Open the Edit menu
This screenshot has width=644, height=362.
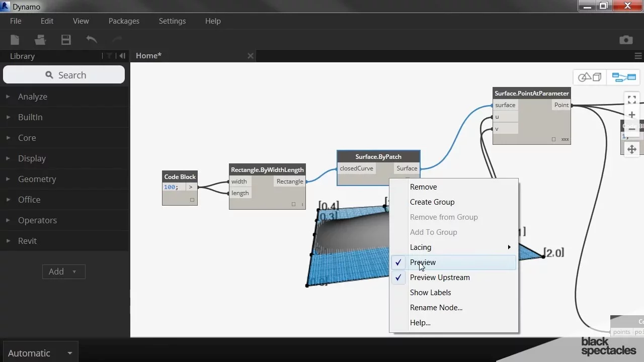[x=47, y=21]
